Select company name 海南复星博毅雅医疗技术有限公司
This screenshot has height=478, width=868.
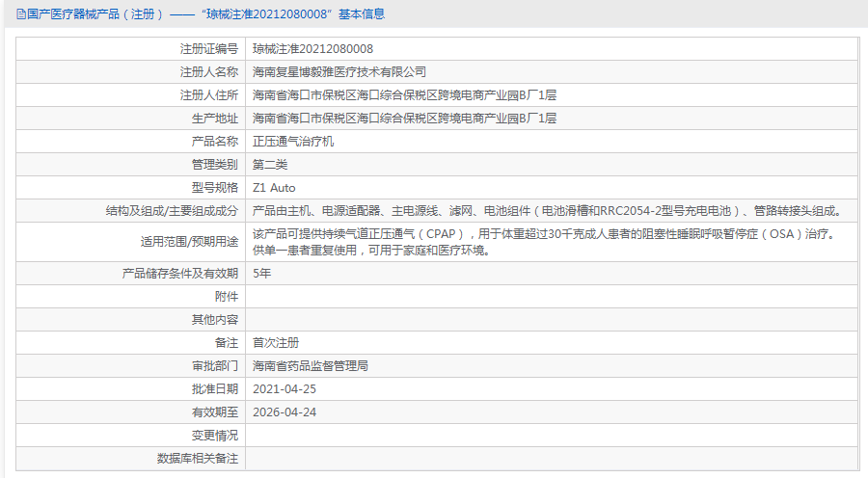pyautogui.click(x=339, y=72)
